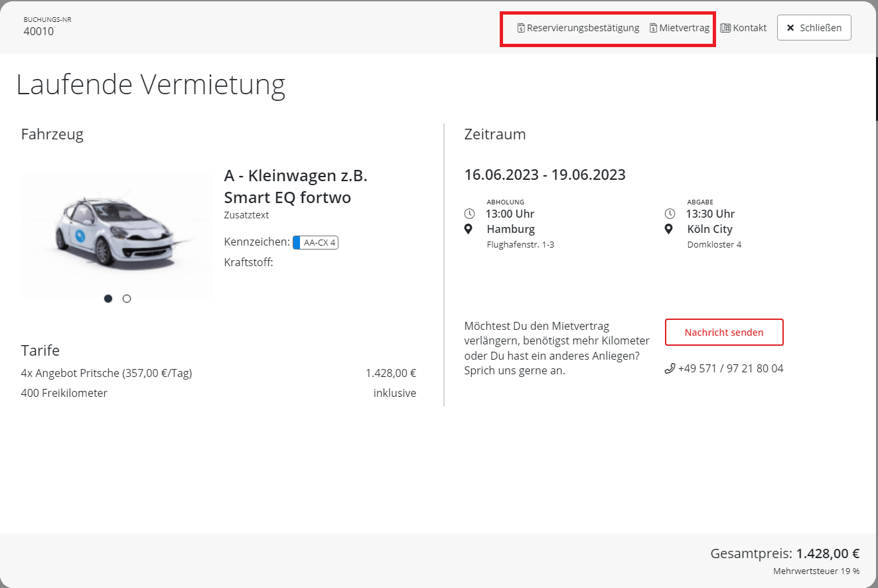
Task: Click the booking number 40010
Action: point(38,31)
